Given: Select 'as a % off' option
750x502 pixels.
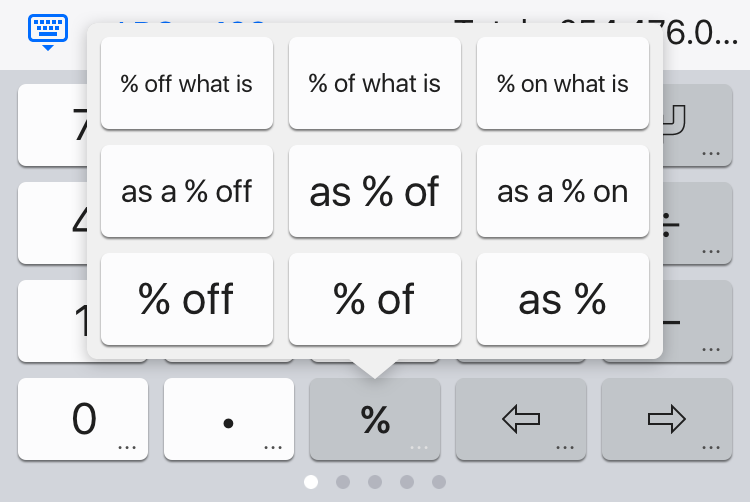Looking at the screenshot, I should pyautogui.click(x=187, y=191).
